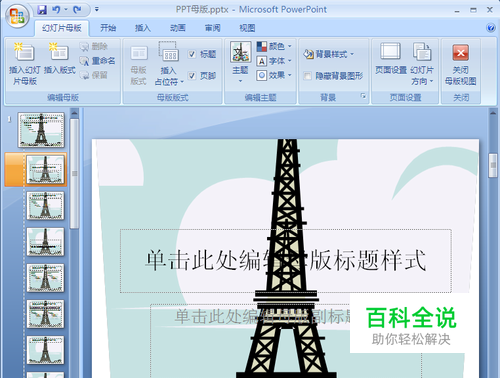This screenshot has height=378, width=500.
Task: Open the Office button menu
Action: click(17, 16)
